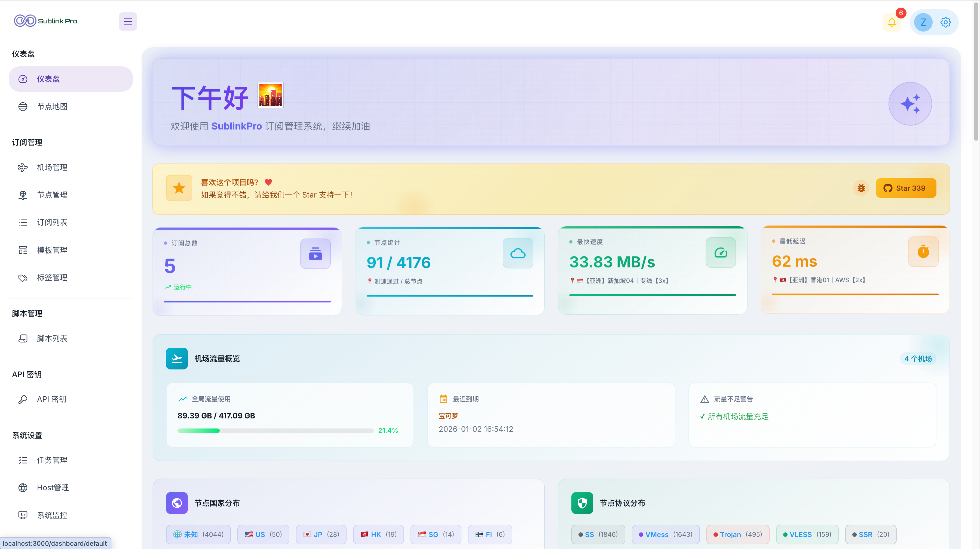
Task: Click the Sublink Pro logo
Action: [x=46, y=21]
